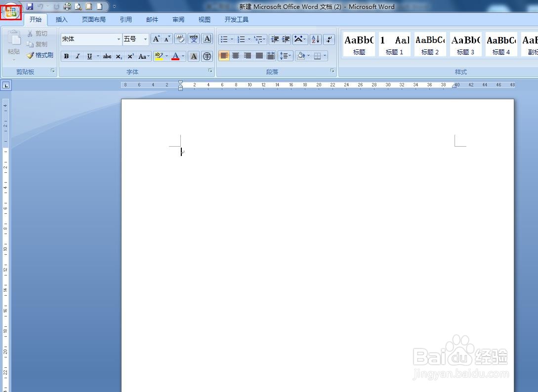Grow font size with large A icon
The image size is (538, 392).
156,39
